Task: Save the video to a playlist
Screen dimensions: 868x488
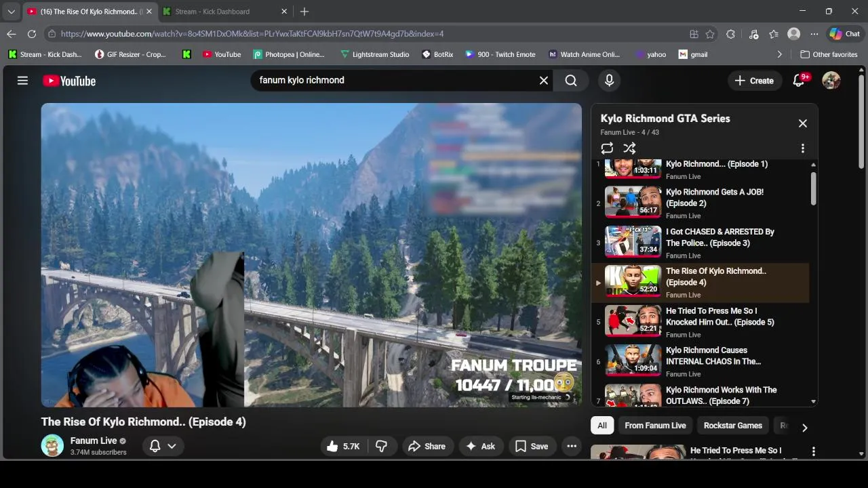Action: [x=532, y=446]
